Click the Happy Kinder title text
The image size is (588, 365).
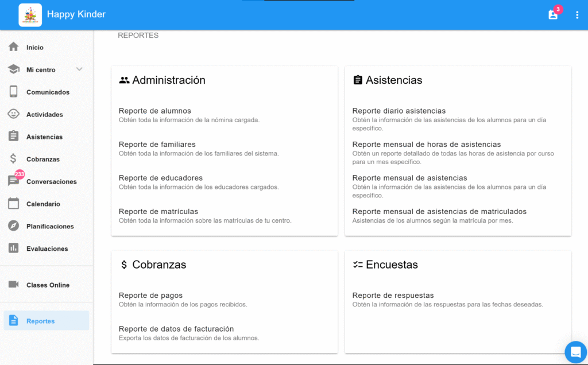tap(76, 14)
